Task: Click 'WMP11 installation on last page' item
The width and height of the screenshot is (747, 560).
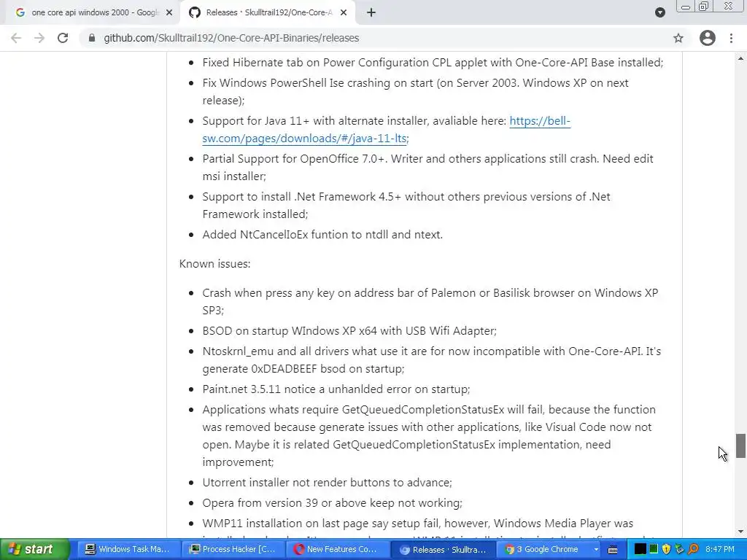Action: tap(418, 524)
